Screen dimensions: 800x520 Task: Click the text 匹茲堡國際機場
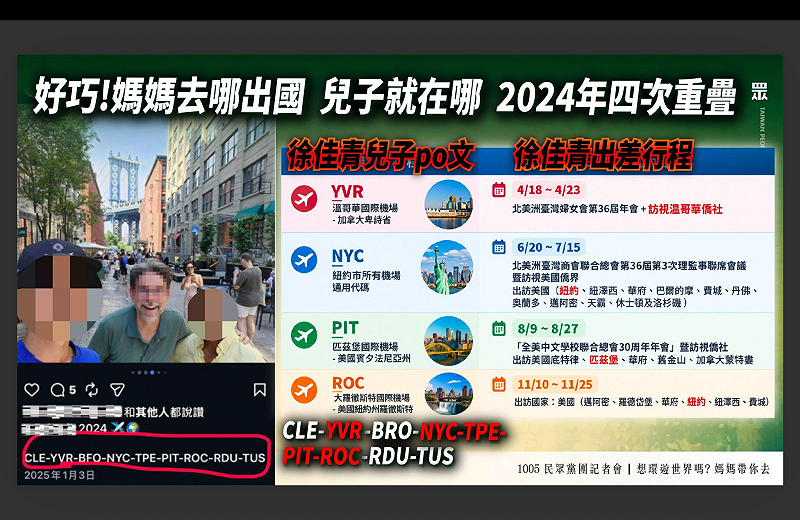click(365, 346)
